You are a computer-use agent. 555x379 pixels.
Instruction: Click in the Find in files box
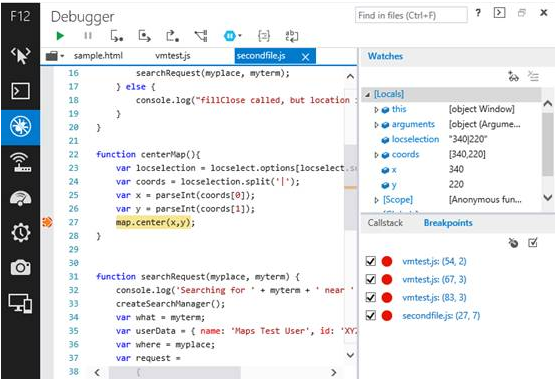[411, 15]
